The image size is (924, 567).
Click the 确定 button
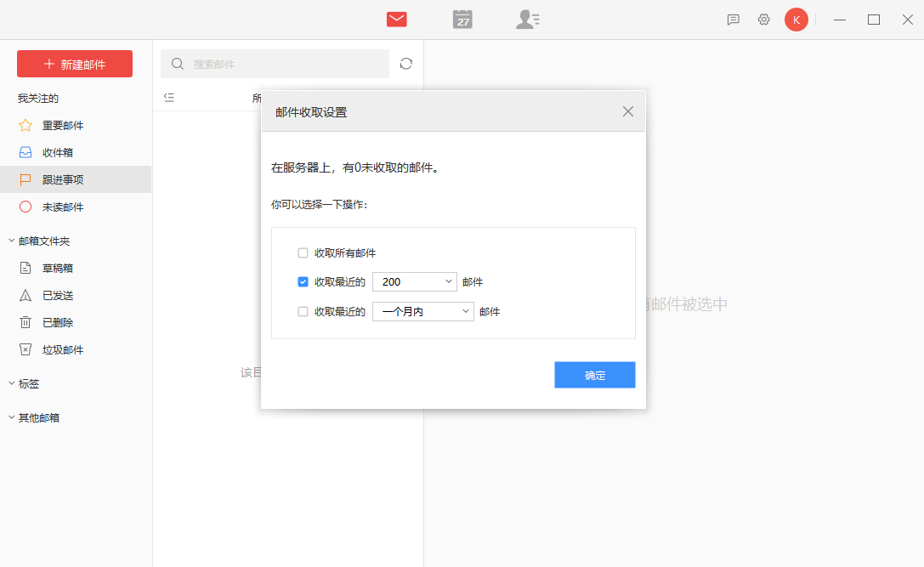point(594,375)
